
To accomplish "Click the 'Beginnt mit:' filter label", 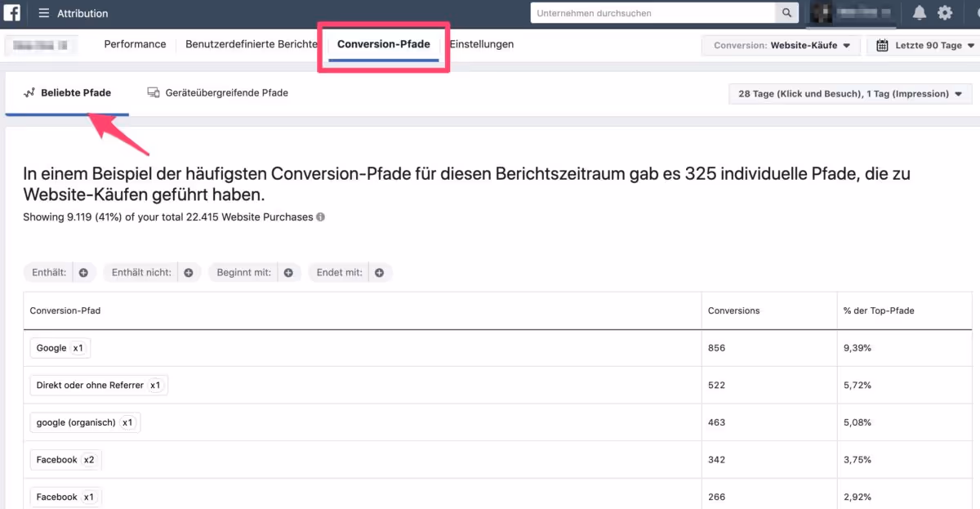I will (x=243, y=273).
